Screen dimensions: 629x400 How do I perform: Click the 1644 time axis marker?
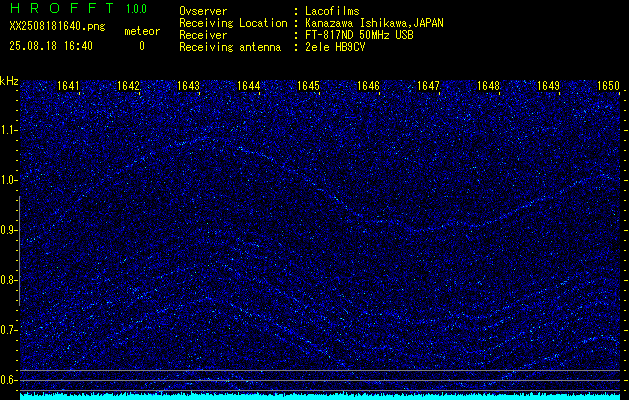248,86
